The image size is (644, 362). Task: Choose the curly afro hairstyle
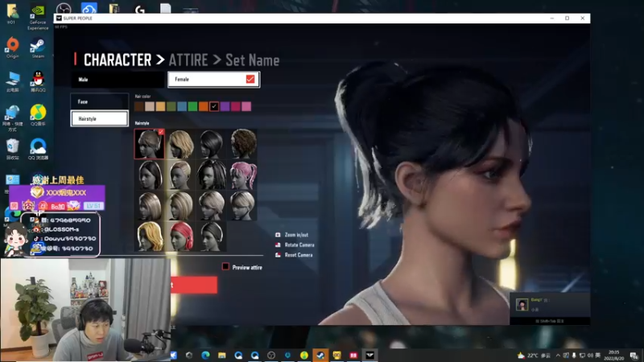point(242,144)
